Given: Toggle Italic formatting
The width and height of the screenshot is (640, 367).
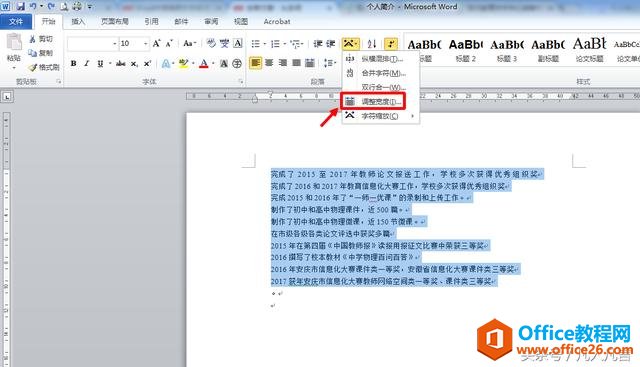Looking at the screenshot, I should (x=87, y=64).
